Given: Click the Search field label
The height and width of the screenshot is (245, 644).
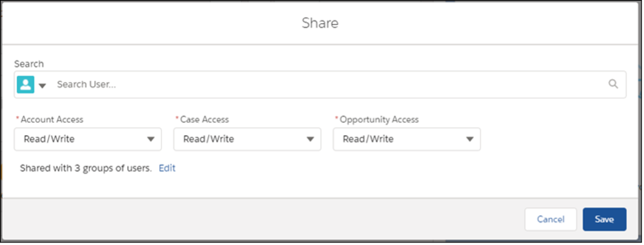Looking at the screenshot, I should click(29, 64).
